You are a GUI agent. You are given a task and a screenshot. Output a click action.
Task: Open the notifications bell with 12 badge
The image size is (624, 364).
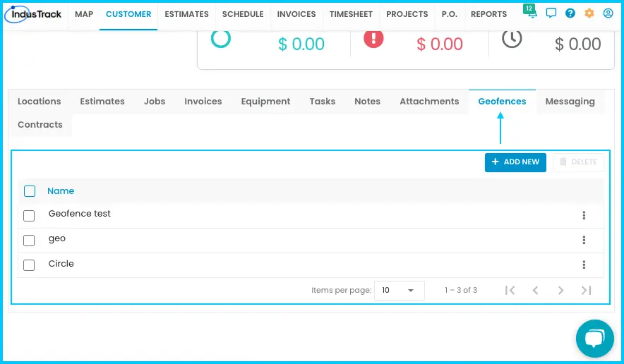(531, 11)
